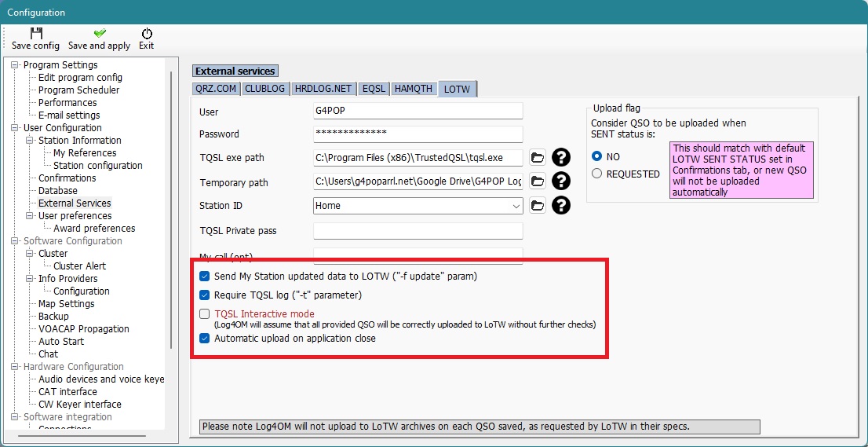
Task: Browse folder for TQSL exe path
Action: coord(537,158)
